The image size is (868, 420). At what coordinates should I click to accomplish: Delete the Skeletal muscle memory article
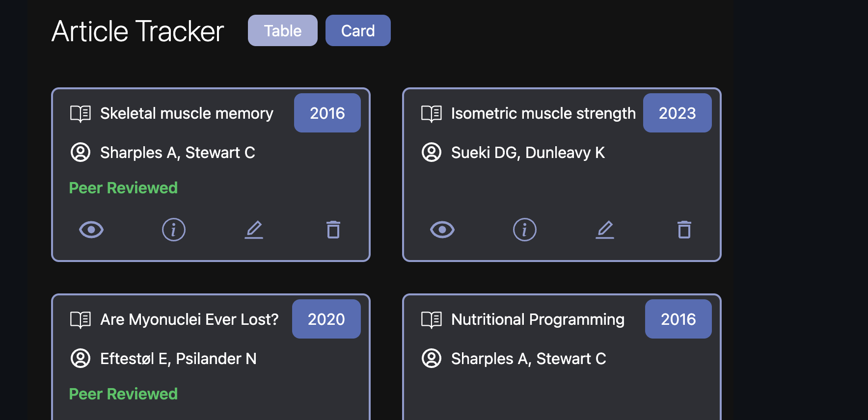click(334, 229)
